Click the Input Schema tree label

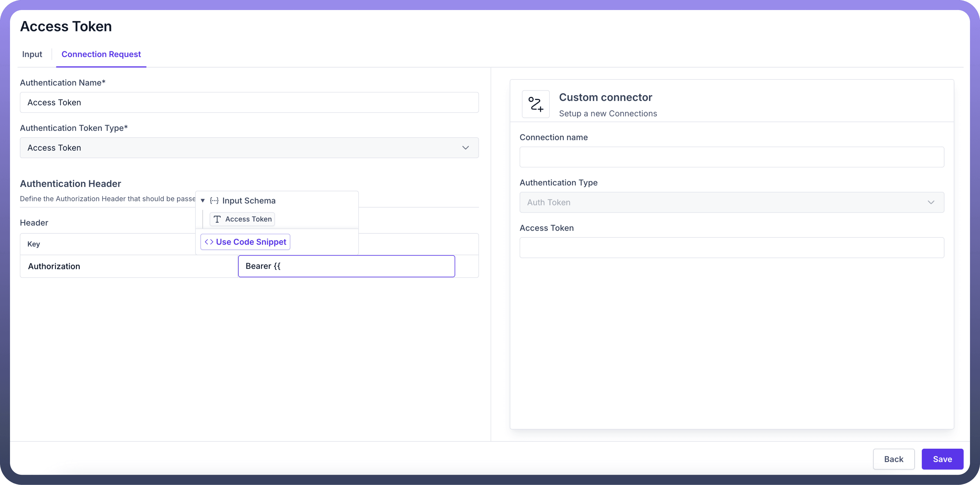coord(249,201)
